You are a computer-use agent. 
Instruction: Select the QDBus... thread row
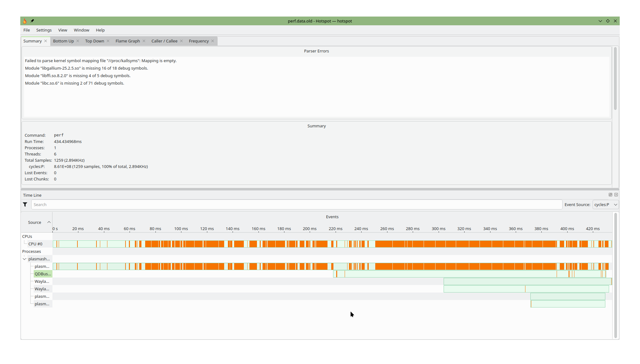tap(43, 274)
